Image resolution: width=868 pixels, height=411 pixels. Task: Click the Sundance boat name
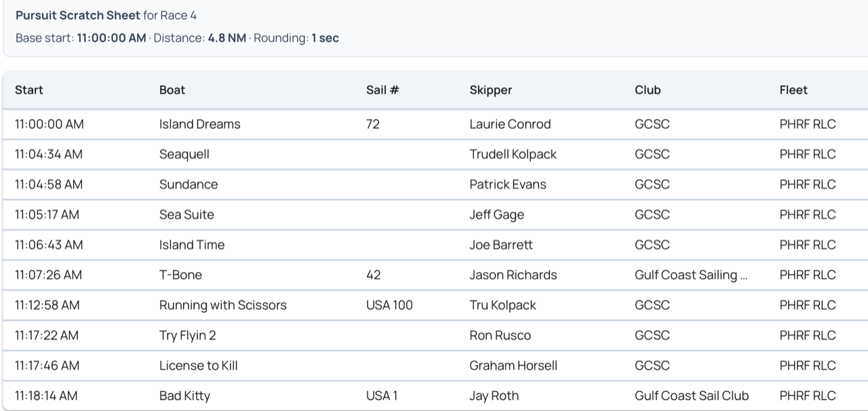coord(189,184)
